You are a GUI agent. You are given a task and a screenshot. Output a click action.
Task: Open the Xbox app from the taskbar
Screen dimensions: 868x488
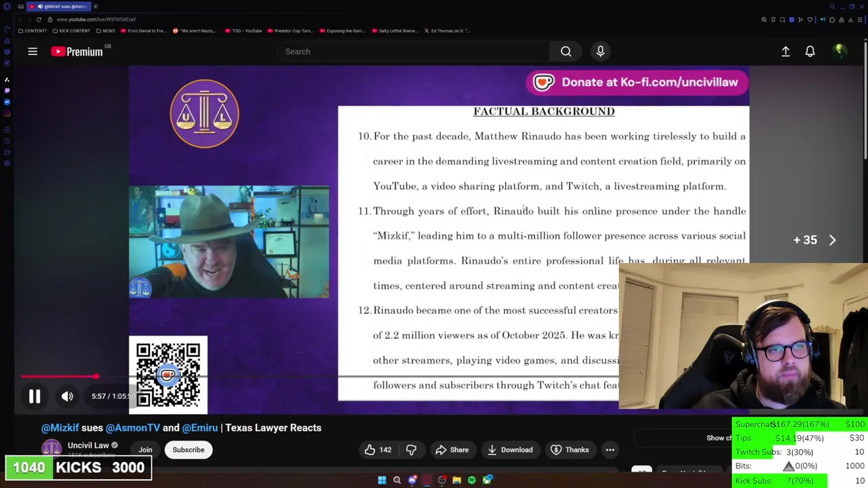(487, 480)
